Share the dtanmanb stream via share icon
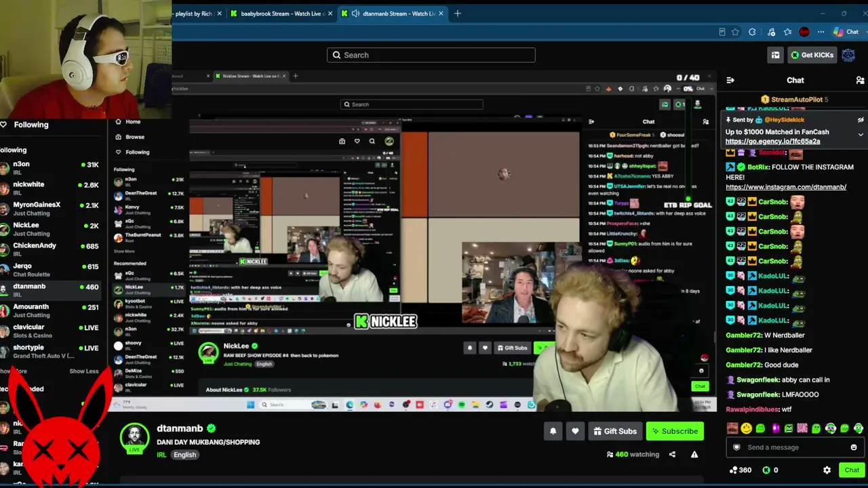Viewport: 868px width, 488px height. point(672,454)
